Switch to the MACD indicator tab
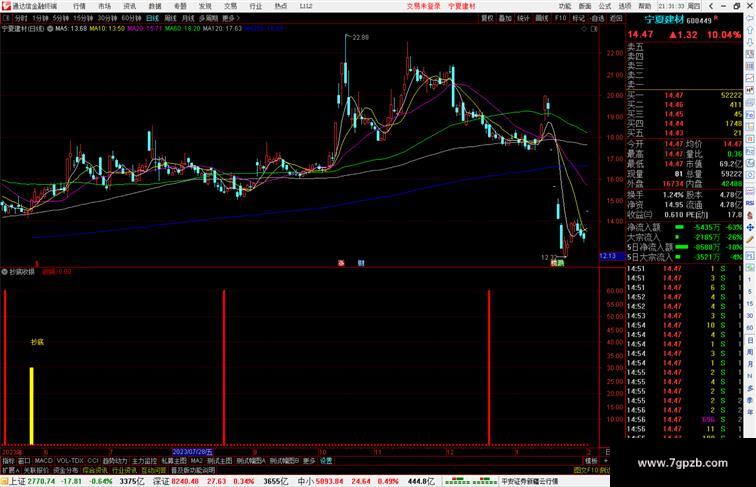The width and height of the screenshot is (756, 487). click(x=43, y=461)
